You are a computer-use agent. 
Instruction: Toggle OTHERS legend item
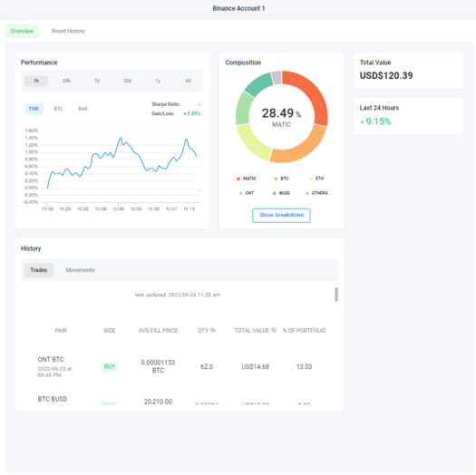(316, 193)
